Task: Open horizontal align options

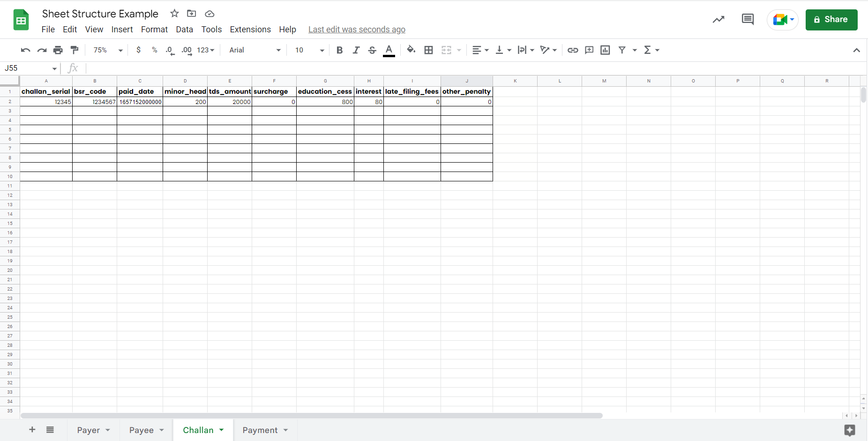Action: click(x=480, y=50)
